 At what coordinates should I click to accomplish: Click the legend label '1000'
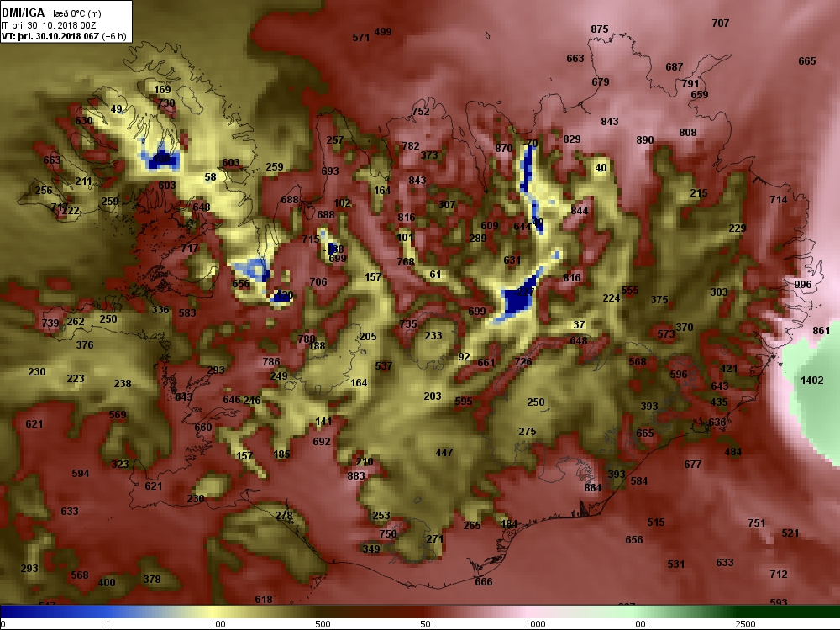535,624
